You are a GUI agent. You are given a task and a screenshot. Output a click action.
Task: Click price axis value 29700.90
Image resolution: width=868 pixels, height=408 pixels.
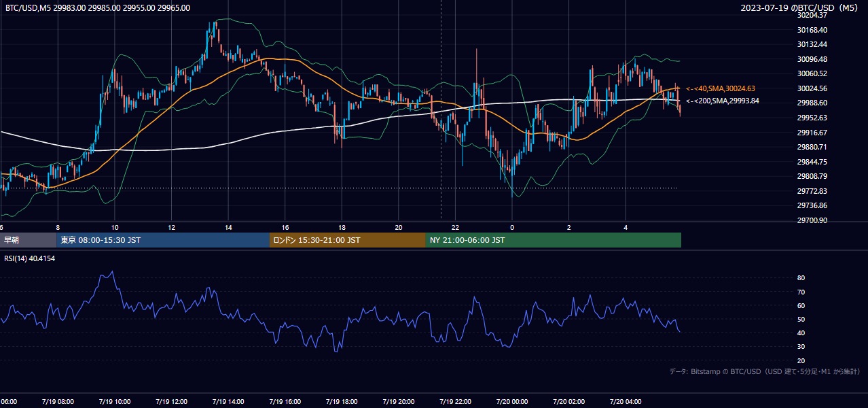812,220
